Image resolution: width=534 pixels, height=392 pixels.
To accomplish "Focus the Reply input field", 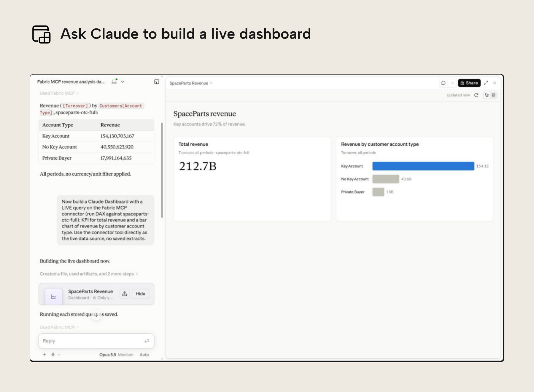I will [96, 341].
